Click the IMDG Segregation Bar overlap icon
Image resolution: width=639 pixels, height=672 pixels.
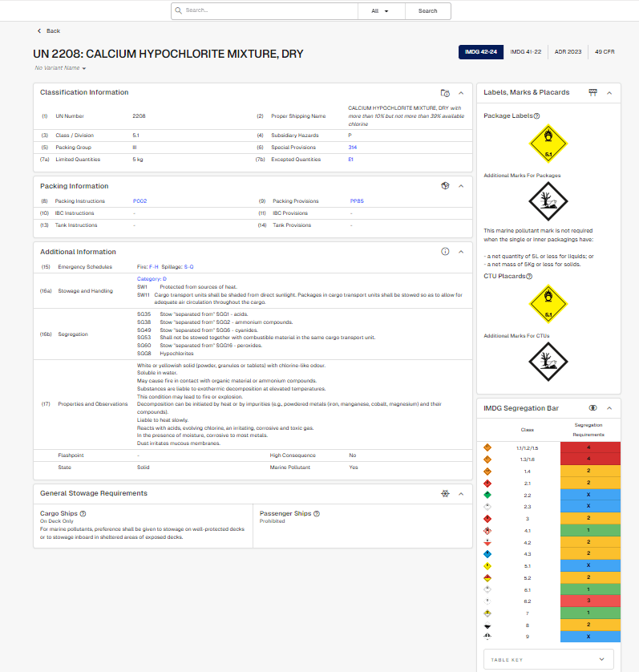click(x=593, y=408)
